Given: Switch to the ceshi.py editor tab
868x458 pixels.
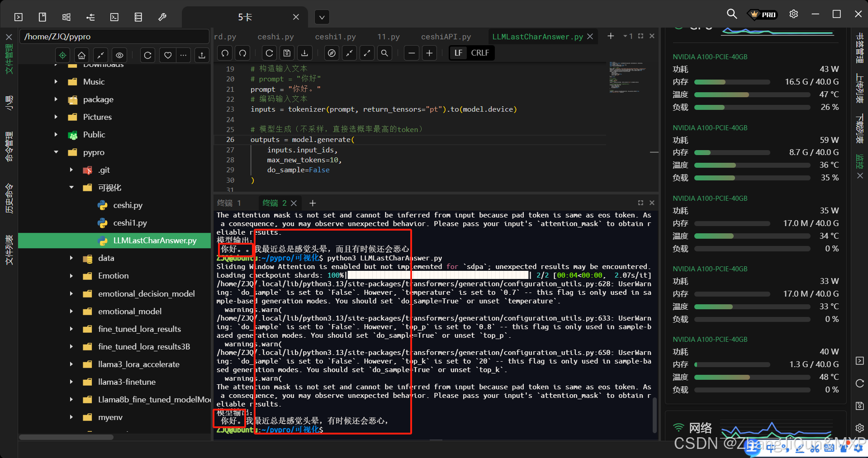Looking at the screenshot, I should 275,37.
